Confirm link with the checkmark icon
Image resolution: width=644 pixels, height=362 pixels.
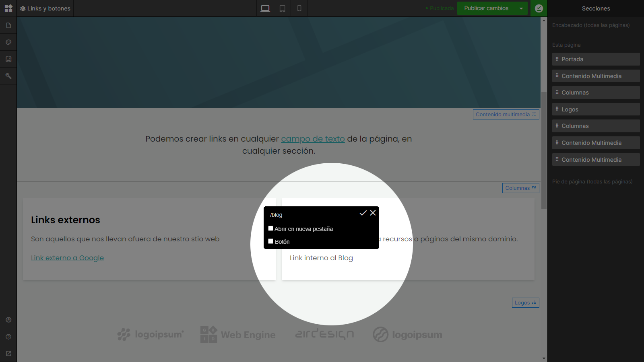363,213
